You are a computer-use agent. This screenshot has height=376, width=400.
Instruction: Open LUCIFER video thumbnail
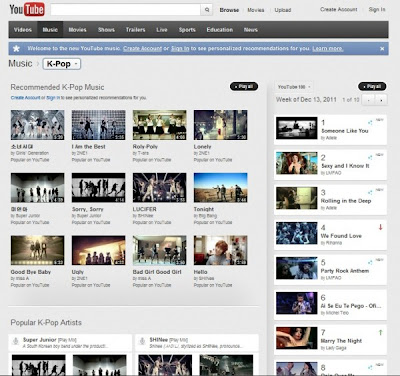click(x=159, y=188)
